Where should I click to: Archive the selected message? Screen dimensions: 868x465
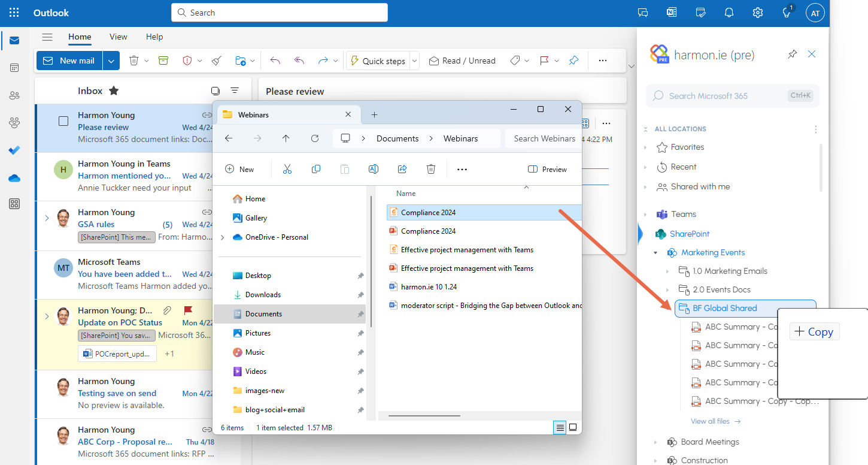[163, 61]
